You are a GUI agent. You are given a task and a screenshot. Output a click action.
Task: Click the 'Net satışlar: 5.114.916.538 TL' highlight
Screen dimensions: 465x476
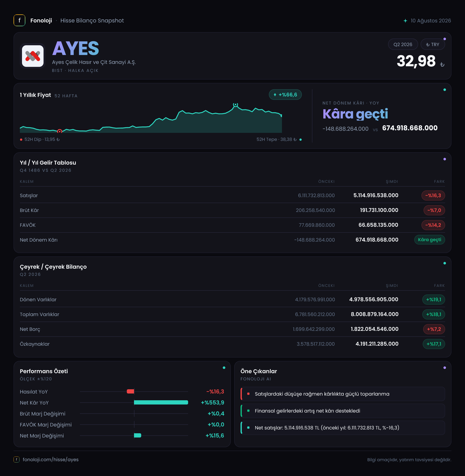pos(343,428)
